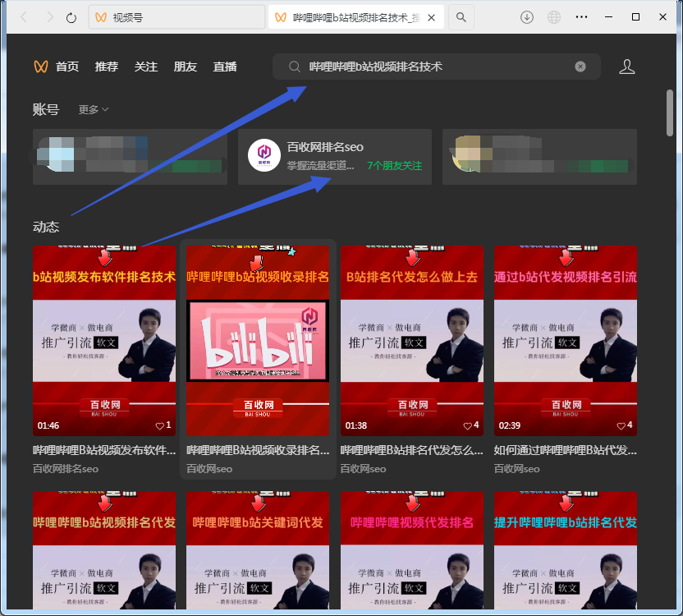Open the title 哔哩哔哩B站视频收录排名...
Screen dimensions: 683x616
pyautogui.click(x=258, y=450)
